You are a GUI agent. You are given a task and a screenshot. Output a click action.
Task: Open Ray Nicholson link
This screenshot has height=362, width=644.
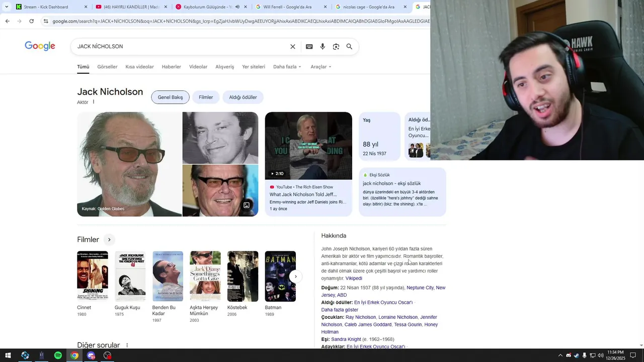tap(361, 317)
